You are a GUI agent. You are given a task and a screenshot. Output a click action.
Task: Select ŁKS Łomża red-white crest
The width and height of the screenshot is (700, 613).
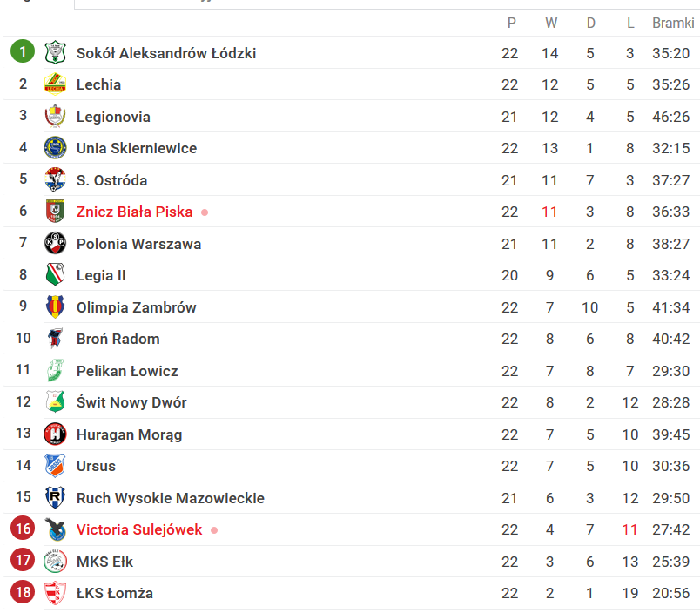click(55, 592)
